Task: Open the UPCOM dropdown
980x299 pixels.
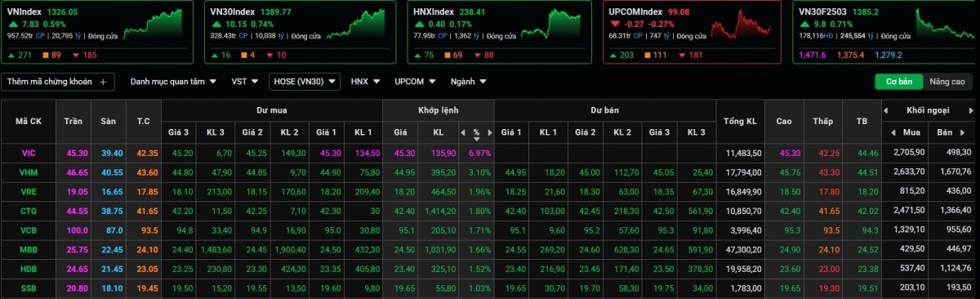Action: pyautogui.click(x=415, y=82)
